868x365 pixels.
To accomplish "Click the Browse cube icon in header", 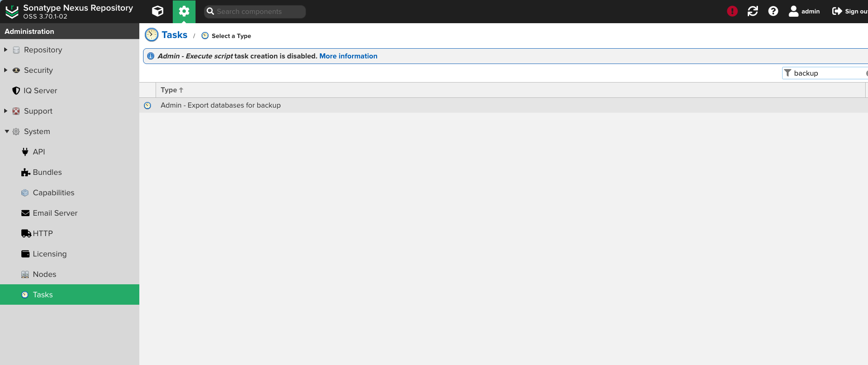I will 158,11.
